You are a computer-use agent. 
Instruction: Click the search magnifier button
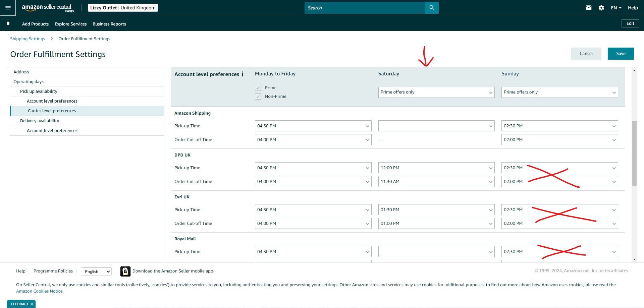click(x=432, y=8)
